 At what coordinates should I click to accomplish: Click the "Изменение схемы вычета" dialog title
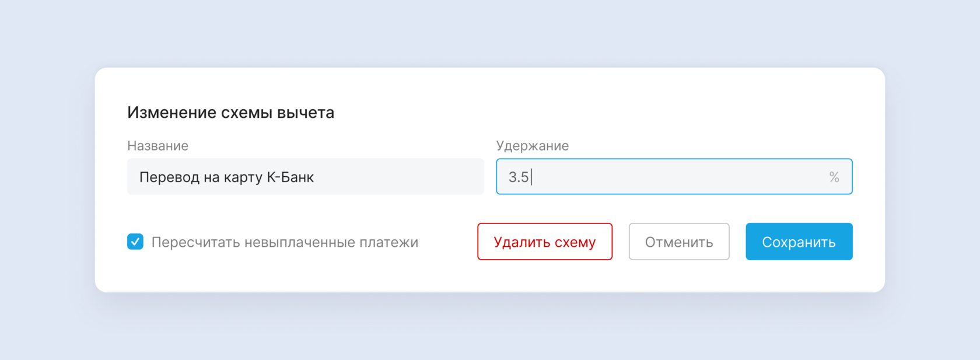point(230,113)
